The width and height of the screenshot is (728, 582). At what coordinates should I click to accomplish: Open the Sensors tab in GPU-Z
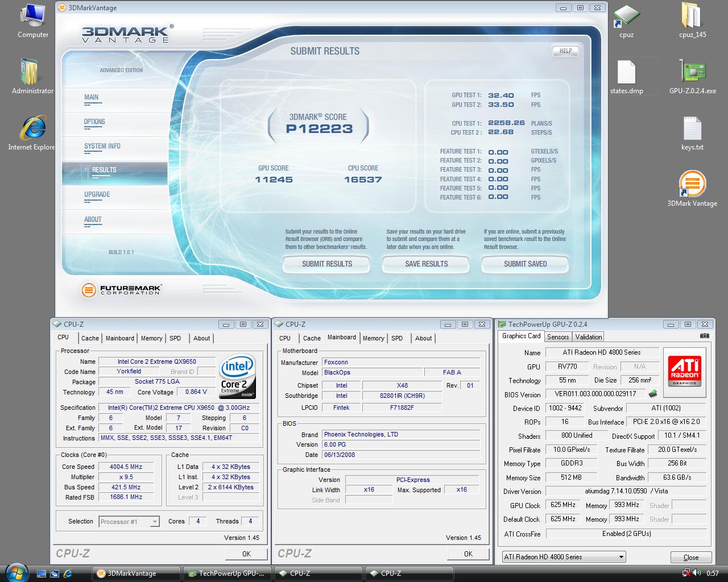point(558,337)
